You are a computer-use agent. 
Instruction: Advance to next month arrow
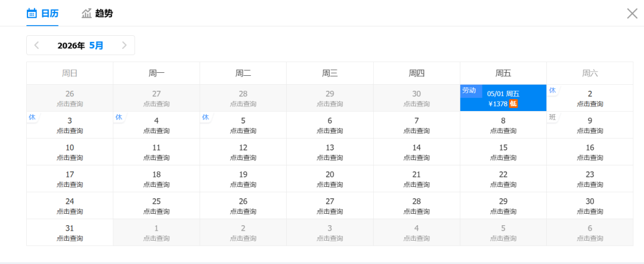point(124,45)
